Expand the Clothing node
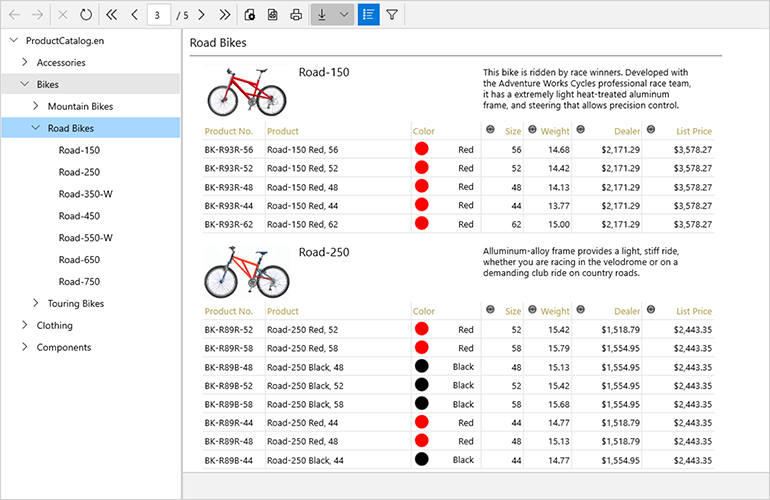 [25, 325]
